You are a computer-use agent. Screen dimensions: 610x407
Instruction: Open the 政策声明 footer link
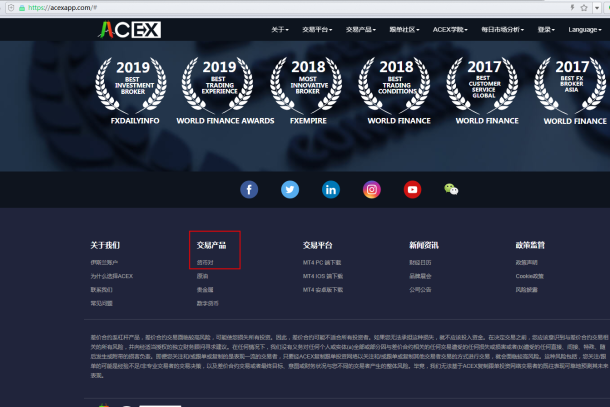click(526, 263)
